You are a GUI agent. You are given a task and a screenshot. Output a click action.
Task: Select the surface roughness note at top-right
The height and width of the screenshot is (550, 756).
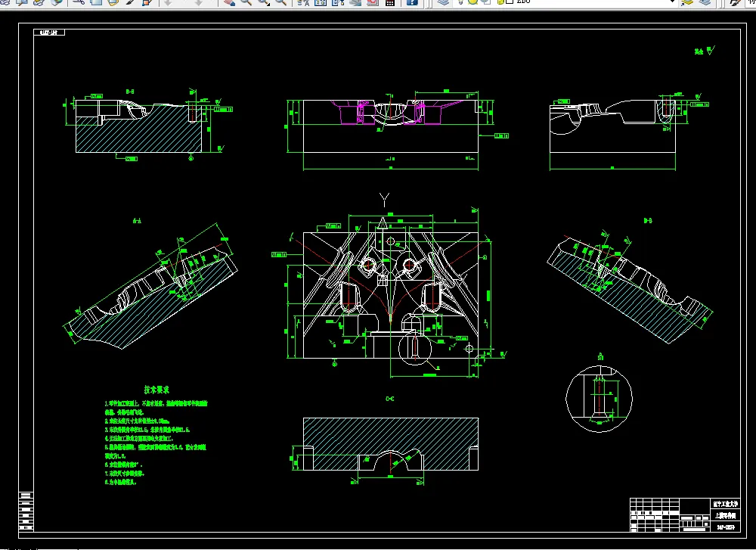pyautogui.click(x=705, y=51)
